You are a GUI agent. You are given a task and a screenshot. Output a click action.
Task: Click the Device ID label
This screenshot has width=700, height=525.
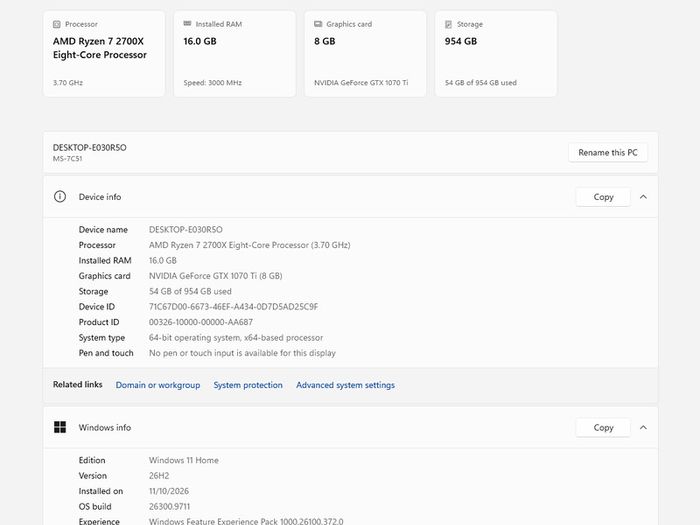tap(96, 307)
